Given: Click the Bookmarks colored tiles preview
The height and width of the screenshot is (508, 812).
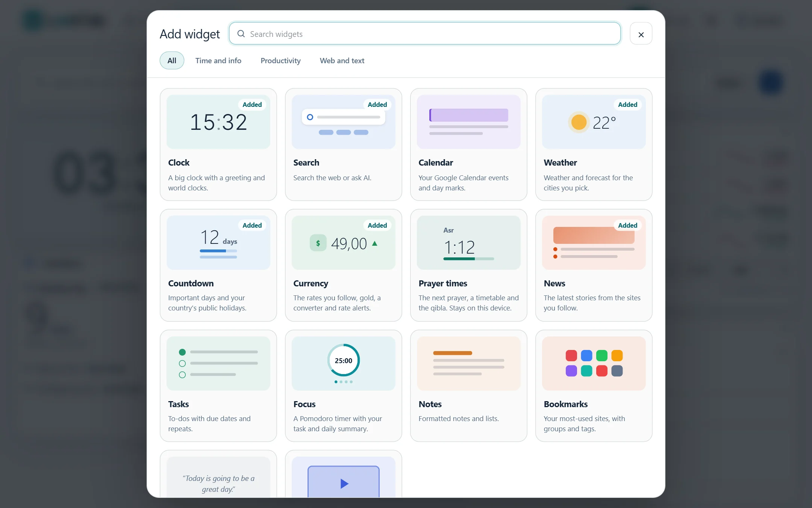Looking at the screenshot, I should tap(594, 364).
